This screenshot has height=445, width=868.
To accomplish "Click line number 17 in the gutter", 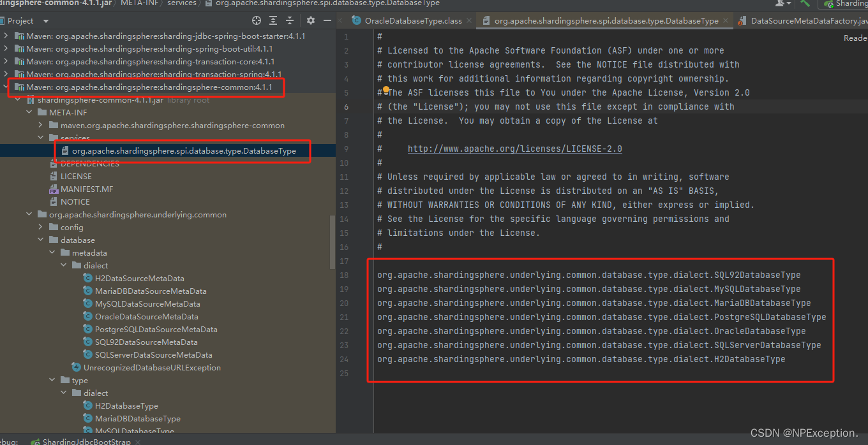I will pyautogui.click(x=345, y=261).
